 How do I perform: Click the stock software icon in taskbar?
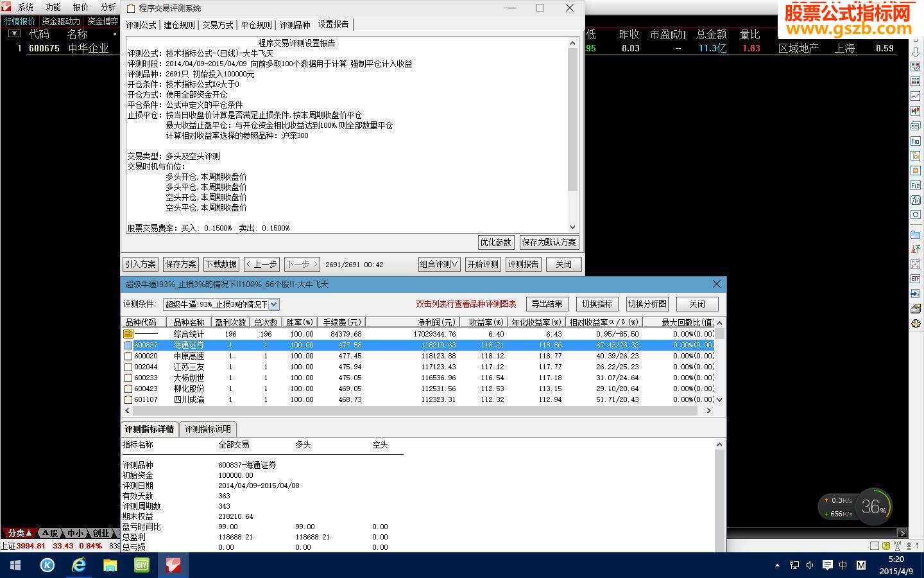coord(173,565)
